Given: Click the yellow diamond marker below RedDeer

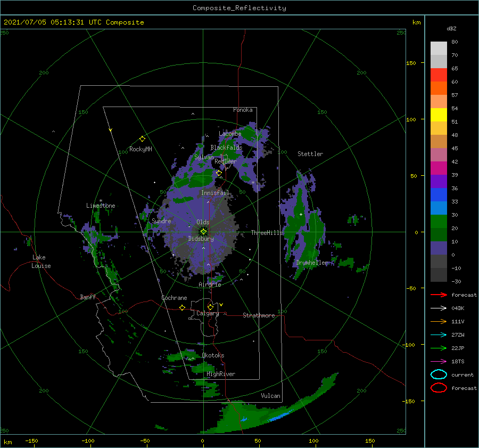Looking at the screenshot, I should tap(219, 173).
